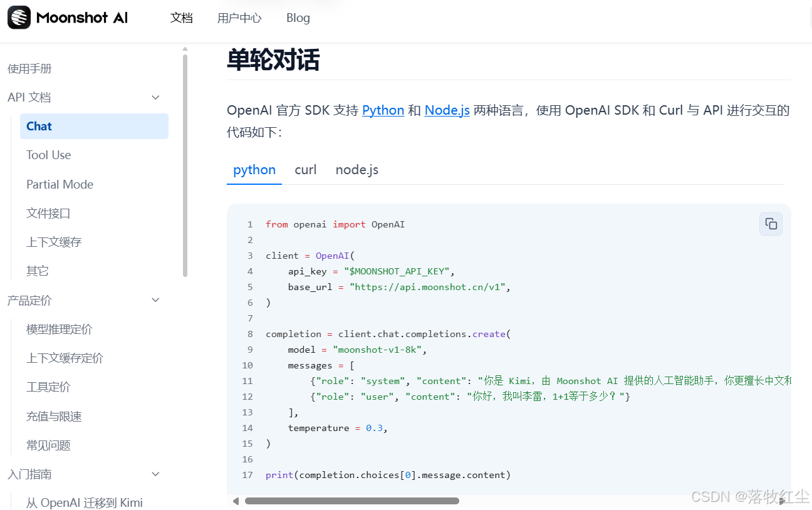Click the Moonshot AI brand name text
812x510 pixels.
click(x=82, y=18)
